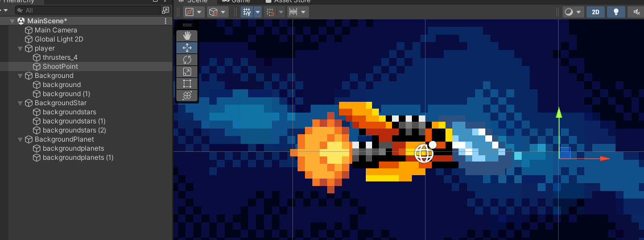Open the search magnifier filter dropdown
Viewport: 644px width, 240px height.
(20, 10)
